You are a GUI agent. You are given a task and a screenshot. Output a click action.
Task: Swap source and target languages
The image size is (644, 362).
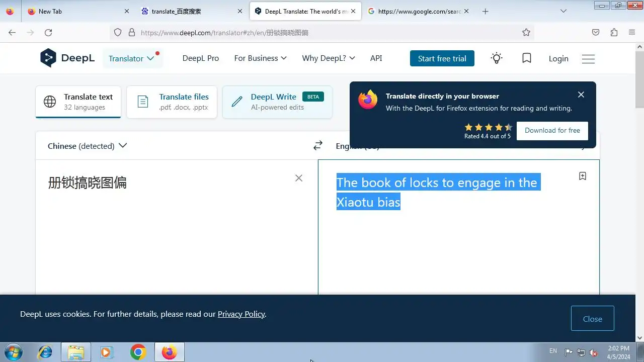tap(317, 146)
